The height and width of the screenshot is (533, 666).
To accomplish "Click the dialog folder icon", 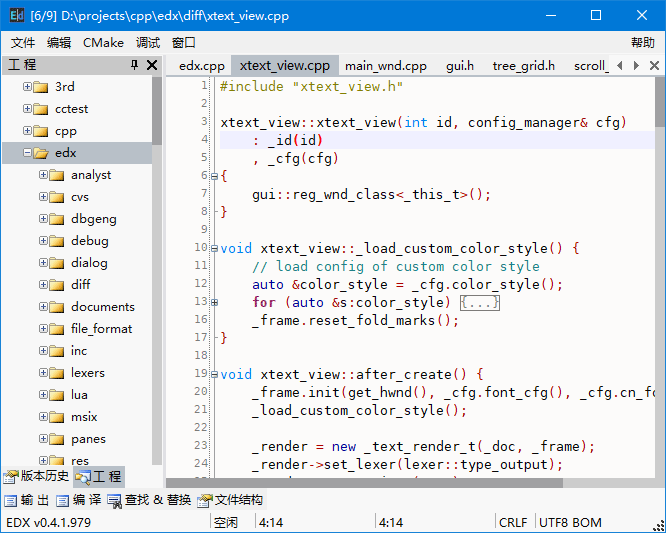I will [x=56, y=263].
